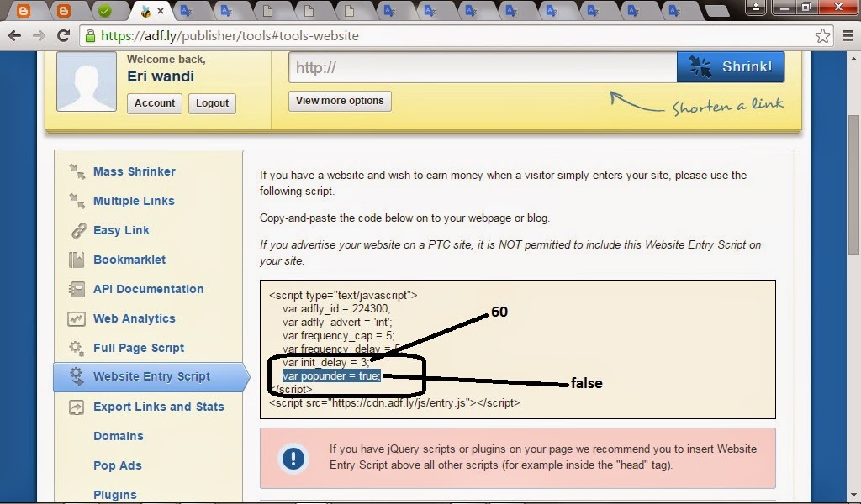Screen dimensions: 861x504
Task: Open the Plugins link
Action: click(x=114, y=495)
